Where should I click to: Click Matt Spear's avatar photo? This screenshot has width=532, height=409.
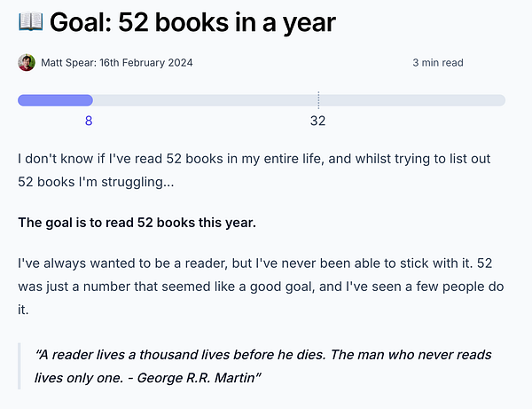point(27,62)
